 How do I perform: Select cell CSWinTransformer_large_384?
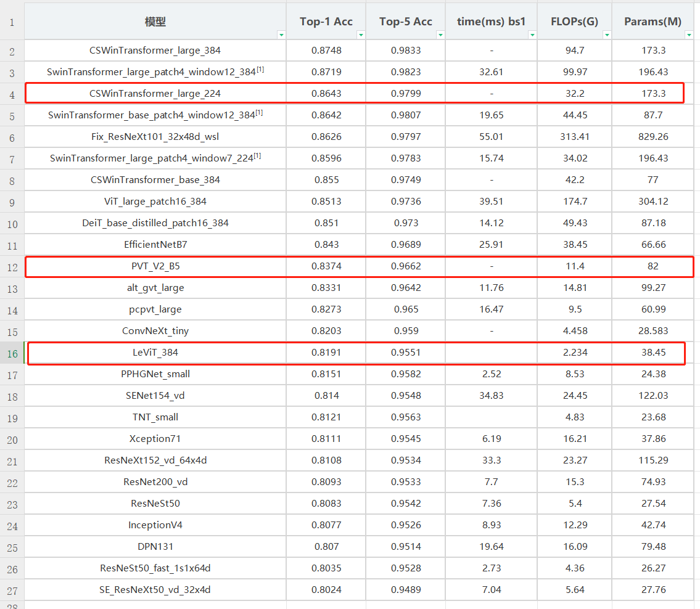coord(155,51)
